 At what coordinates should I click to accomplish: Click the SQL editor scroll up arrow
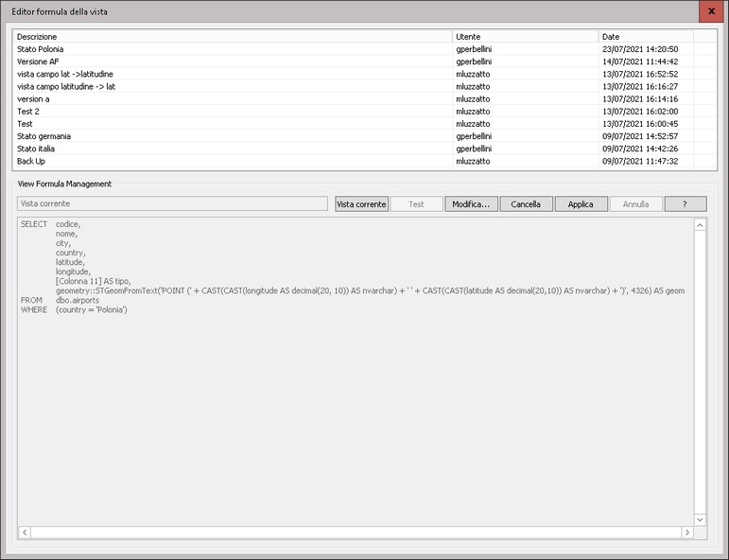click(700, 225)
